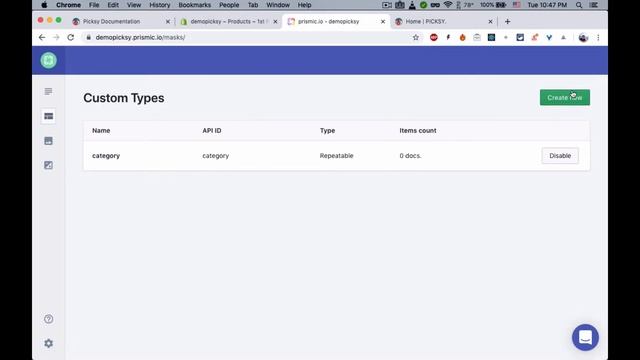Open the Documents sidebar icon
This screenshot has width=640, height=360.
tap(49, 91)
